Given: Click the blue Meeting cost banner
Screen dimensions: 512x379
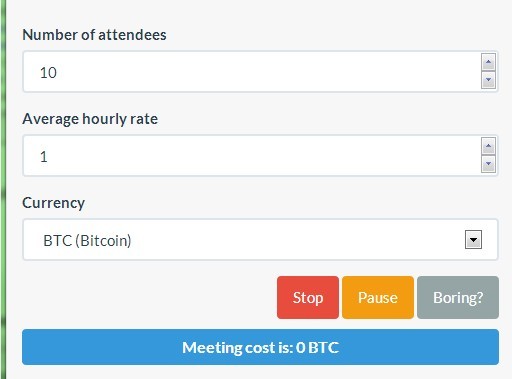Looking at the screenshot, I should pyautogui.click(x=260, y=347).
